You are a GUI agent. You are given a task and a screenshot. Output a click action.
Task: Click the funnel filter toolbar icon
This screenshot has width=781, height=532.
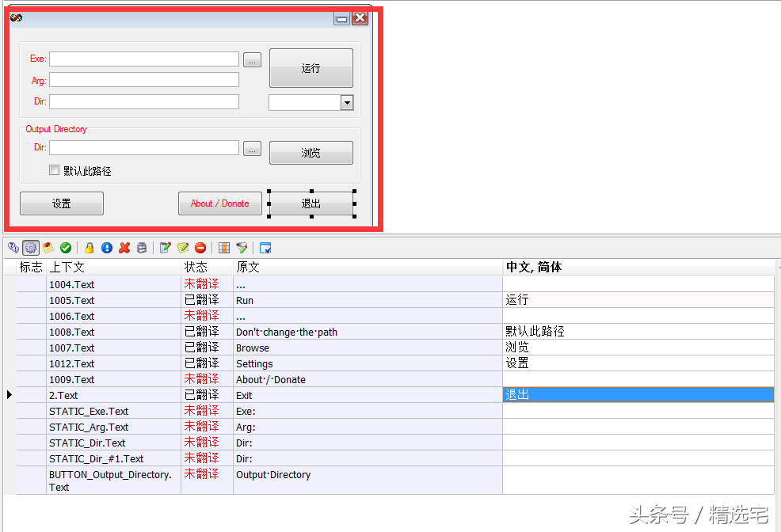point(242,247)
